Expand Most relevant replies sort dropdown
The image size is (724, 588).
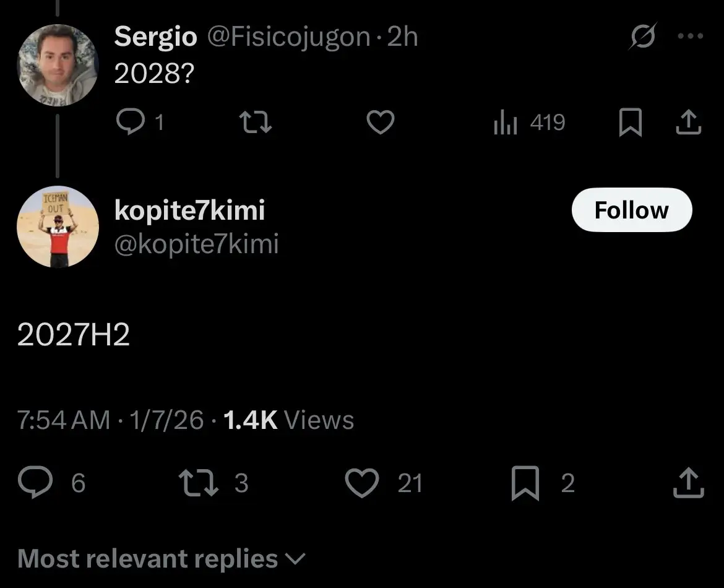pos(162,559)
